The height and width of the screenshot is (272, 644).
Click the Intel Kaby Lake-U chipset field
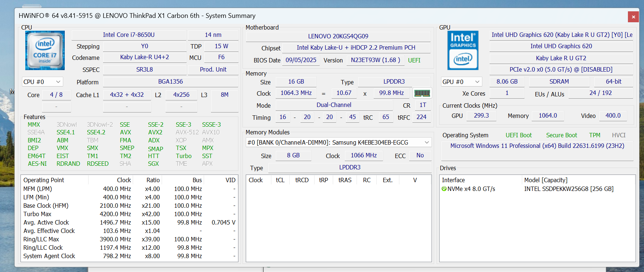356,48
